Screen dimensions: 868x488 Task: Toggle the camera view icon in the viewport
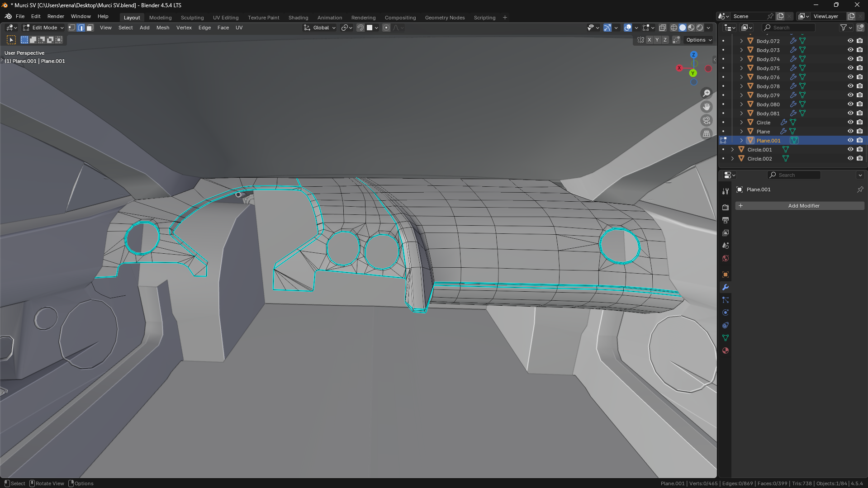(706, 120)
